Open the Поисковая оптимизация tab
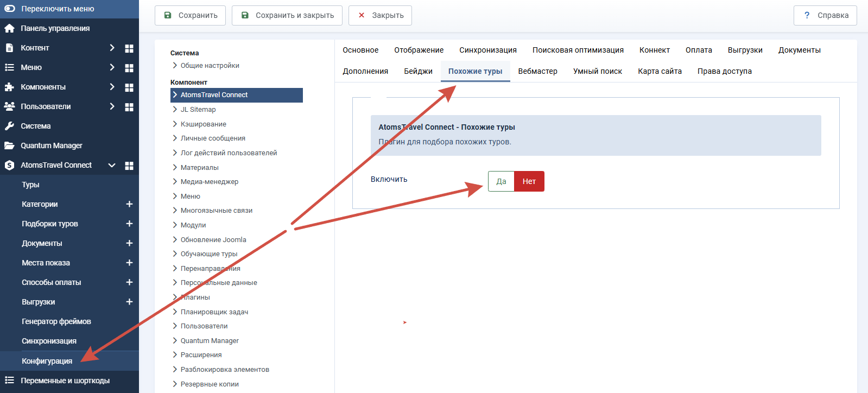The image size is (868, 393). 578,50
